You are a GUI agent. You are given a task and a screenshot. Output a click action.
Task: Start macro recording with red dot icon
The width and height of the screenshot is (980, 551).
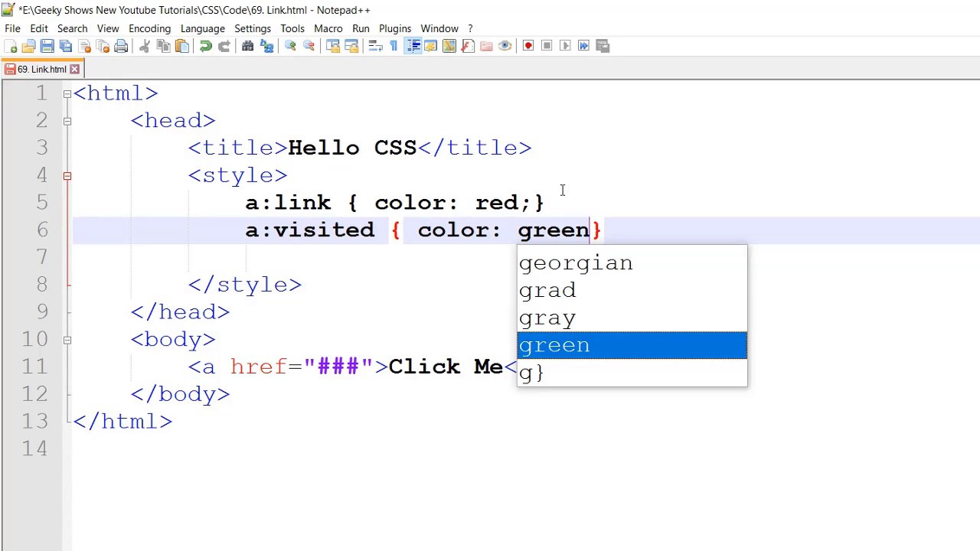pos(528,47)
